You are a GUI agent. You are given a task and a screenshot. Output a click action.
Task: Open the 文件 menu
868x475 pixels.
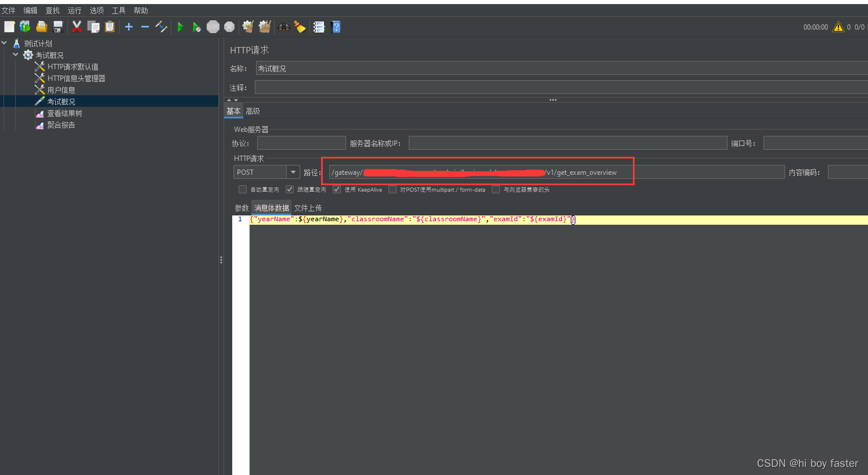[8, 10]
